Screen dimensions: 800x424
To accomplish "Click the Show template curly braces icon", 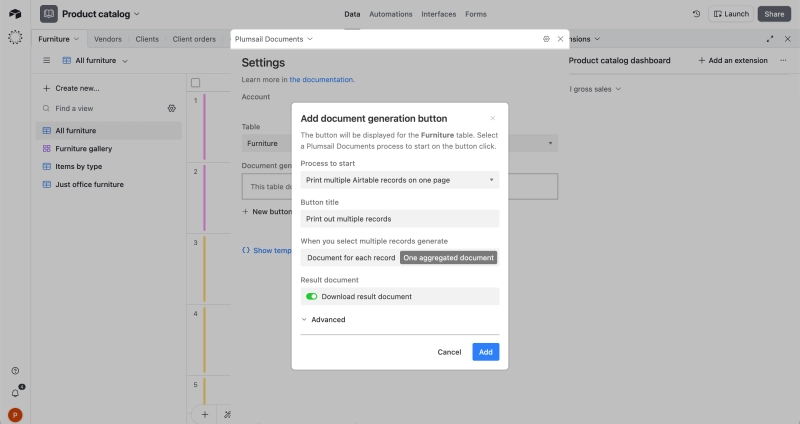I will tap(246, 251).
